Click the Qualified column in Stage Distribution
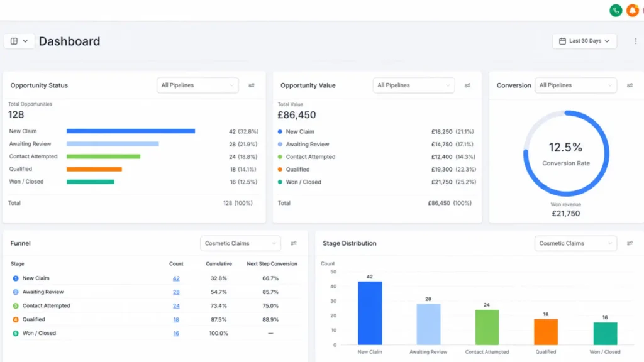Image resolution: width=644 pixels, height=362 pixels. 546,332
